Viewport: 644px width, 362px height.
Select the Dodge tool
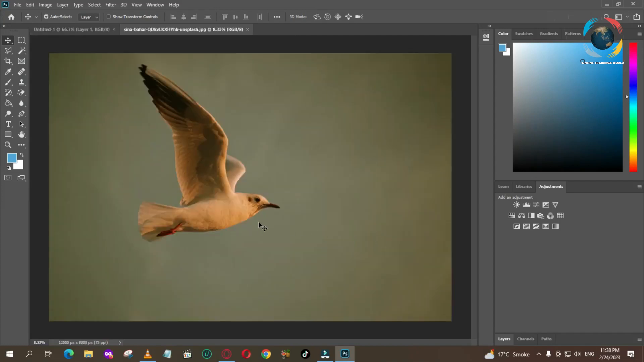(x=8, y=114)
